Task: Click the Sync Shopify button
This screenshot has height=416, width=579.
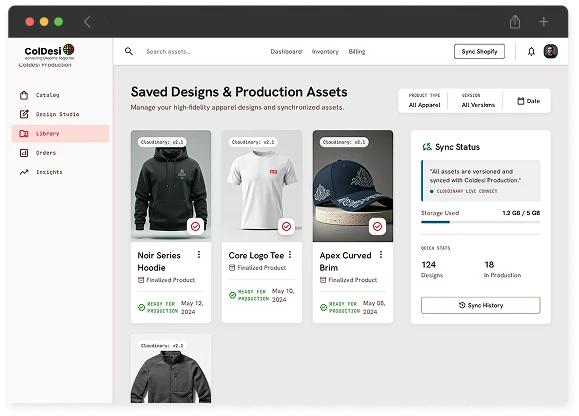Action: tap(479, 52)
